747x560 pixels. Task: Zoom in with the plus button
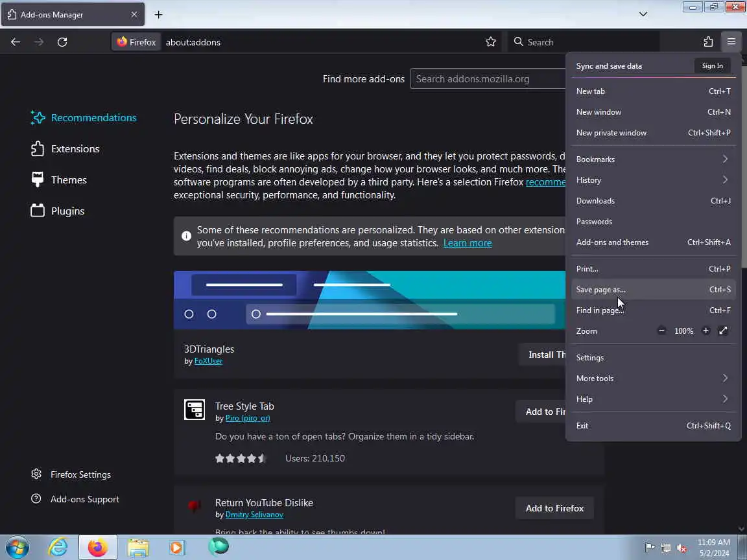[x=705, y=331]
